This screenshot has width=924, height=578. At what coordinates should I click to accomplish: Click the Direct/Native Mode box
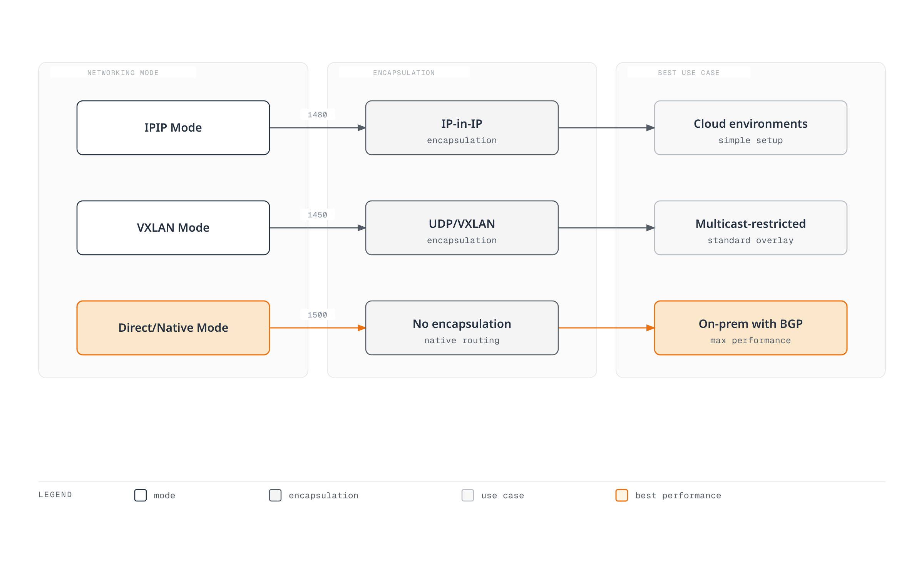point(173,328)
